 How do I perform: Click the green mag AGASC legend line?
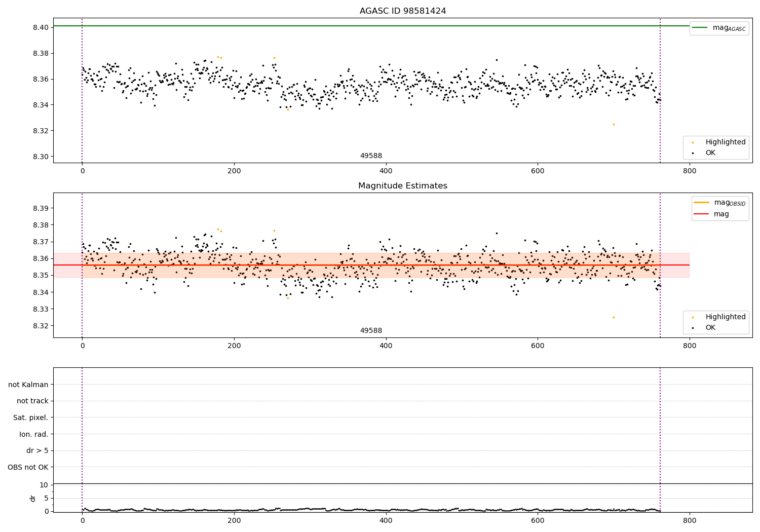[700, 28]
